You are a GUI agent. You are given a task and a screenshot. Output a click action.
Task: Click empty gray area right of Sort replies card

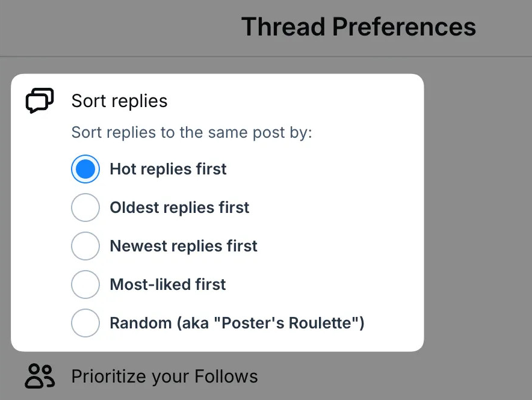[x=478, y=211]
